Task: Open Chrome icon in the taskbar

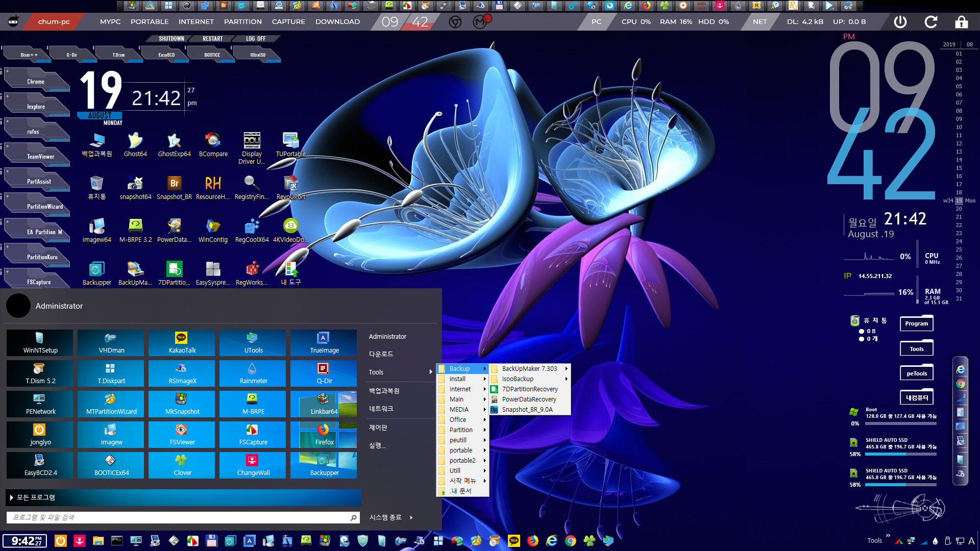Action: [571, 541]
